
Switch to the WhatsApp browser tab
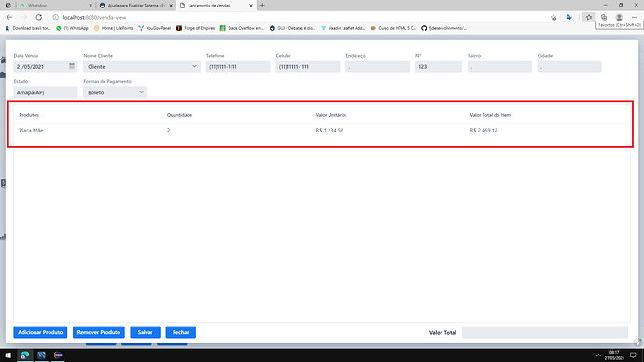(55, 6)
